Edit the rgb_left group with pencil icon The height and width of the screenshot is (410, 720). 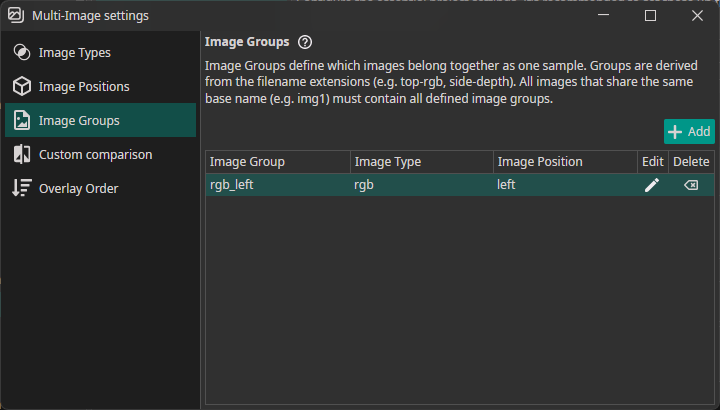(x=652, y=185)
